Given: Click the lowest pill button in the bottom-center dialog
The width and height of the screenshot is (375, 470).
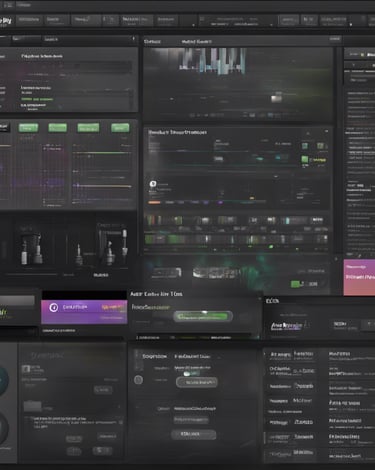Looking at the screenshot, I should point(193,434).
